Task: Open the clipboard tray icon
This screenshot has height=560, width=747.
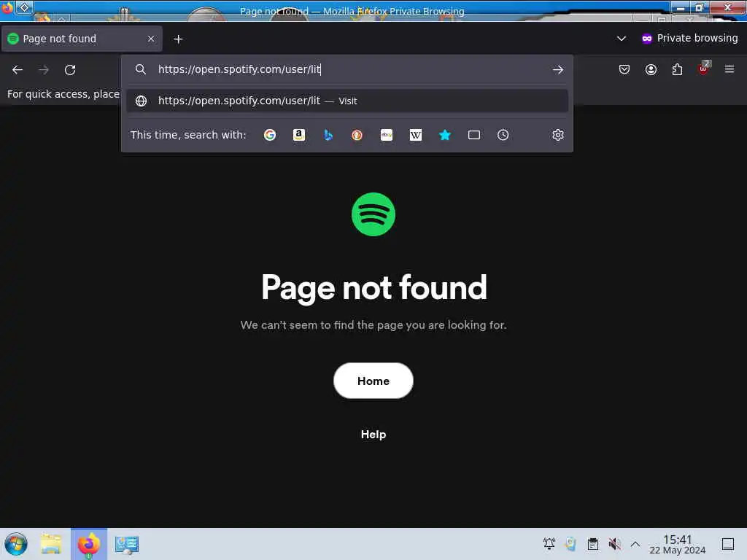Action: 592,543
